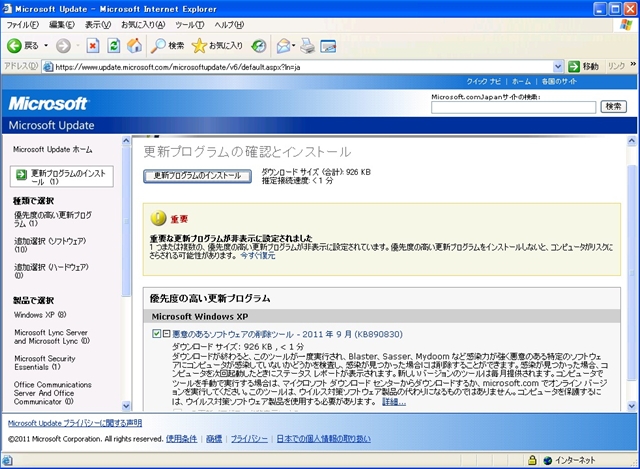Click the History icon in toolbar
This screenshot has width=640, height=469.
pyautogui.click(x=259, y=46)
